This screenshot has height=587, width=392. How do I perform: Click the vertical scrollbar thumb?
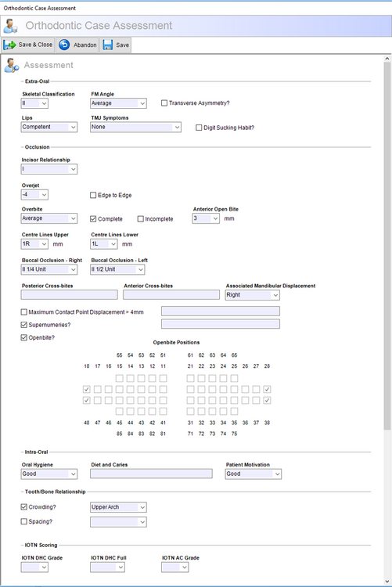point(387,246)
